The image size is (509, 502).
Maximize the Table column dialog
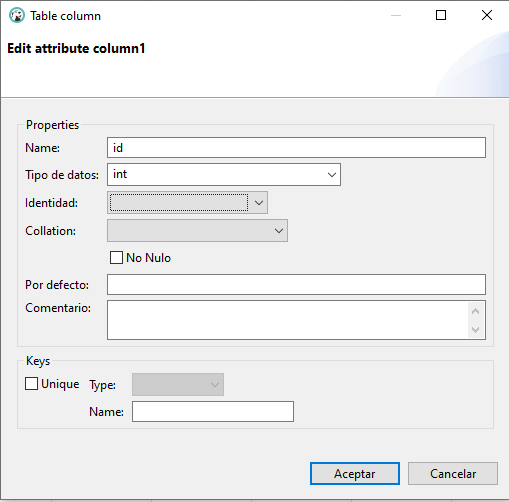coord(441,15)
